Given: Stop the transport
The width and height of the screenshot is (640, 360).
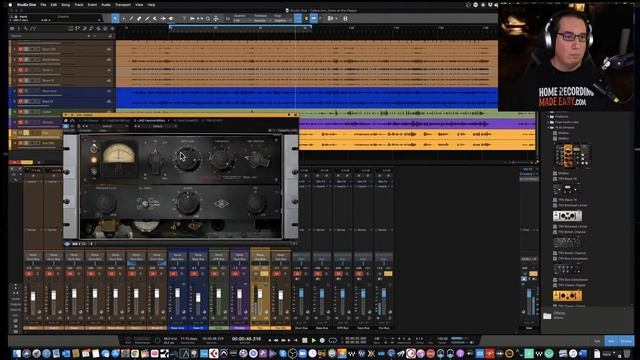Looking at the screenshot, I should (304, 340).
